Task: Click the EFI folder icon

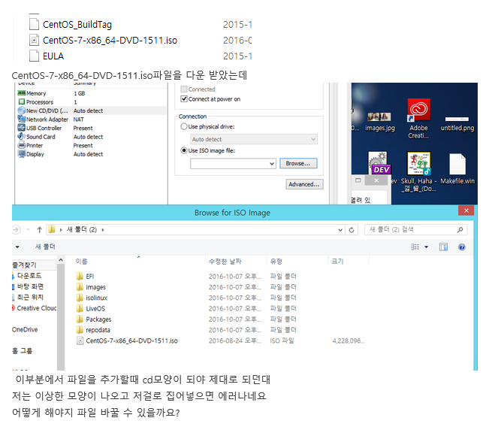Action: coord(80,276)
